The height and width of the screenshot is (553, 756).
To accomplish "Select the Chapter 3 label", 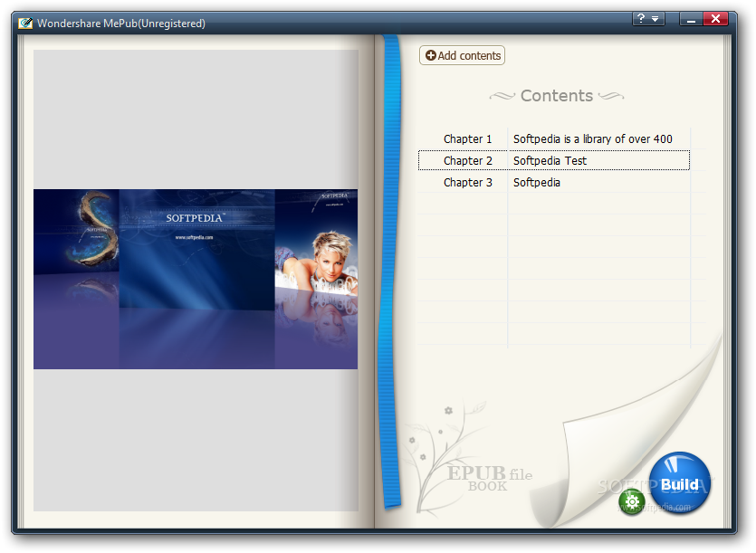I will (468, 182).
